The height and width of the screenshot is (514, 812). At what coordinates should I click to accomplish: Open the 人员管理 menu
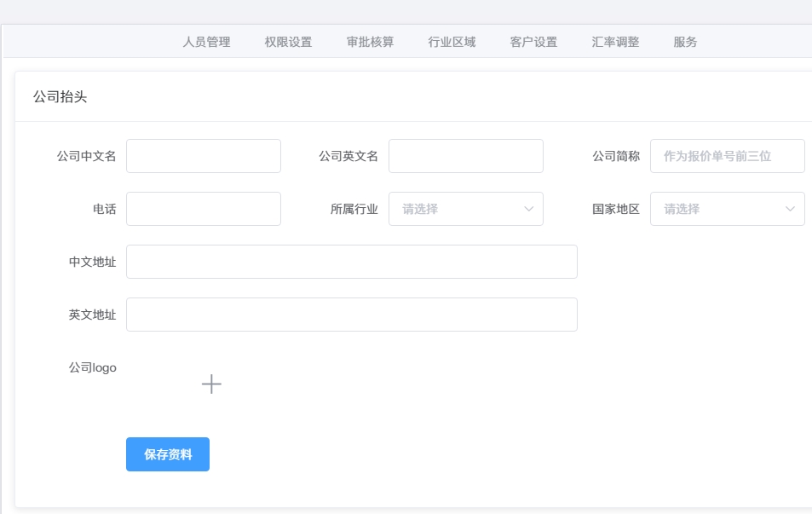click(x=206, y=42)
